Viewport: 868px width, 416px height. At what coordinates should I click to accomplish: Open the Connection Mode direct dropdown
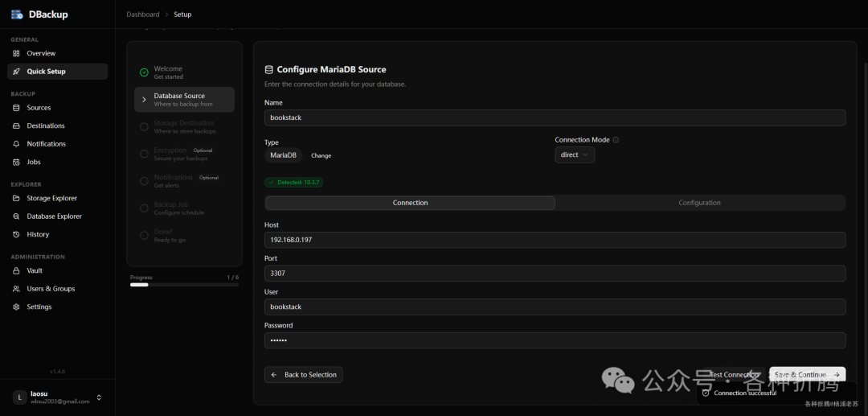[574, 154]
